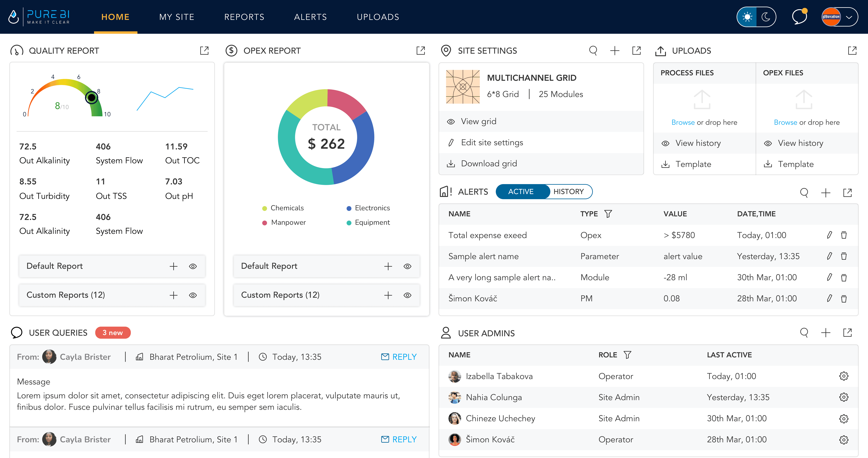The height and width of the screenshot is (458, 868).
Task: Open the My Site navigation tab
Action: 177,17
